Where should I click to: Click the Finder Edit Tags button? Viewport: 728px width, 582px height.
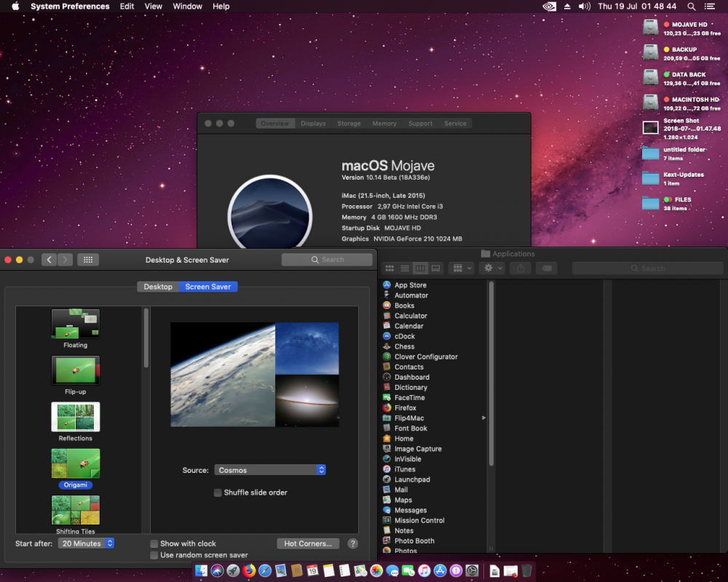pyautogui.click(x=547, y=268)
